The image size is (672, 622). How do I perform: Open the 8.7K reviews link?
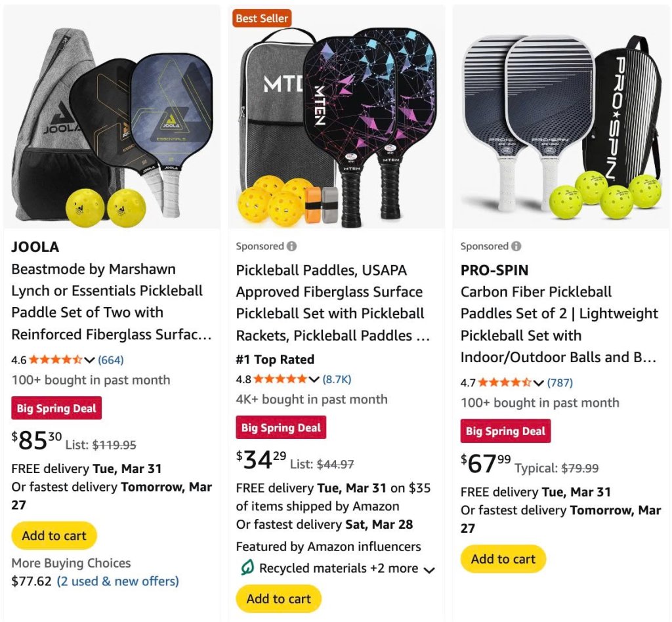[x=337, y=379]
